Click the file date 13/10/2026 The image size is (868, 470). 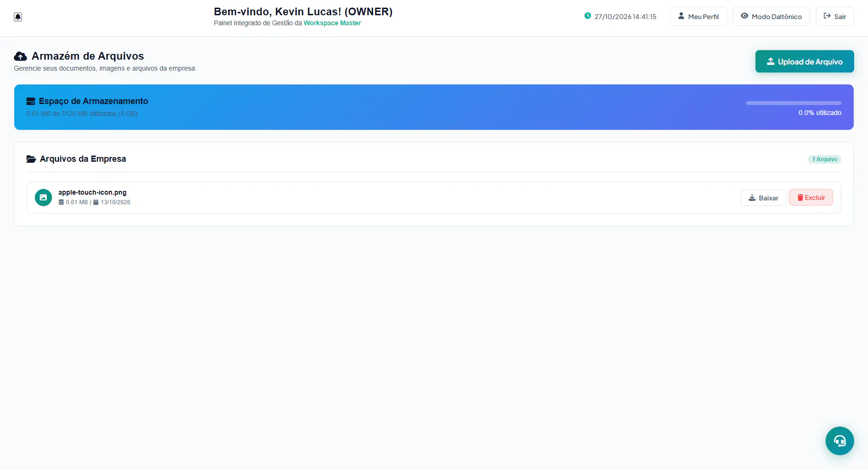[x=115, y=202]
